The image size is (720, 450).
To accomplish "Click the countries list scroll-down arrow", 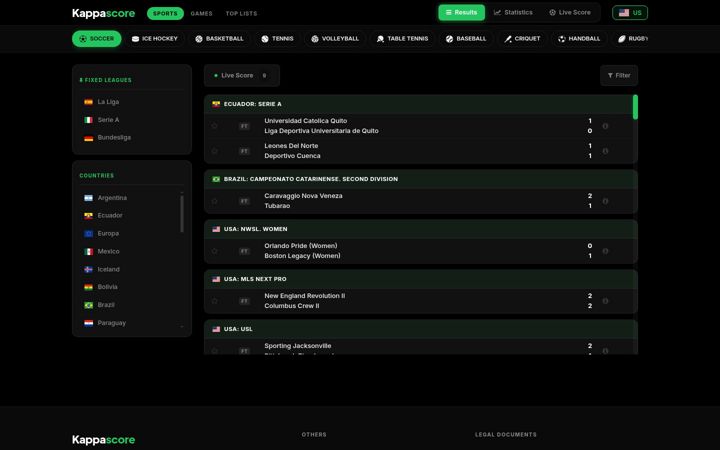I will click(x=182, y=326).
